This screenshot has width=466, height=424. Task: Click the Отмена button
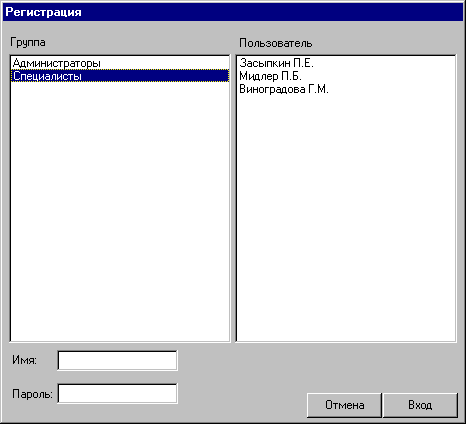click(344, 405)
